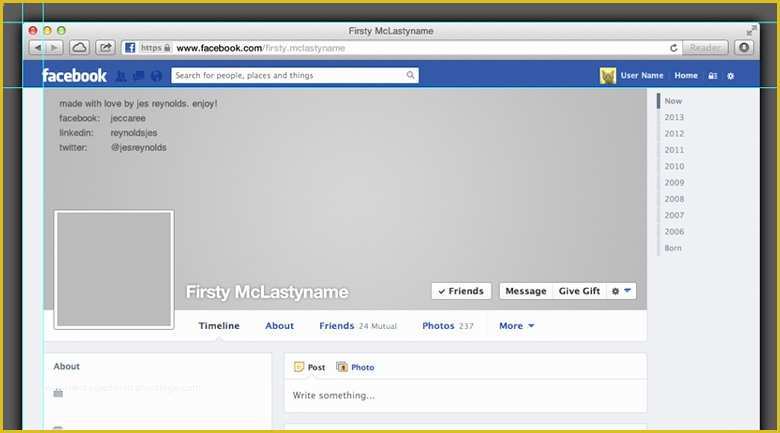
Task: Click the yellow minimize window button
Action: pyautogui.click(x=47, y=30)
